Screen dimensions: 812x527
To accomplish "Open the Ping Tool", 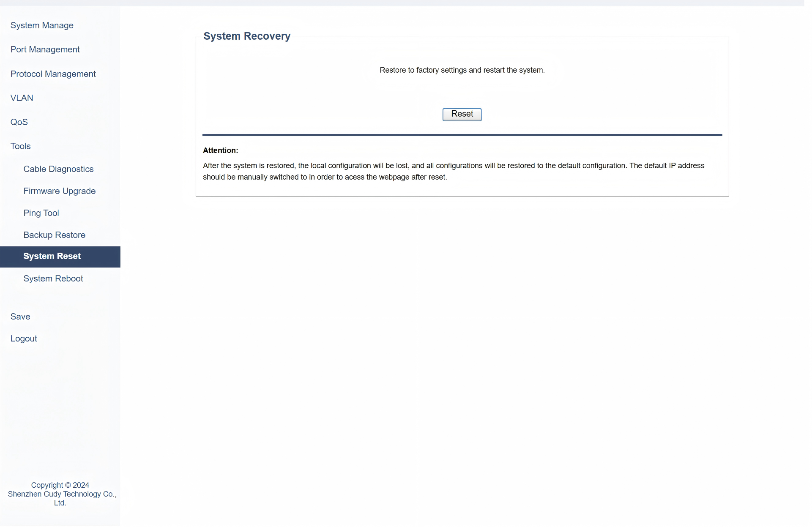I will pyautogui.click(x=41, y=213).
